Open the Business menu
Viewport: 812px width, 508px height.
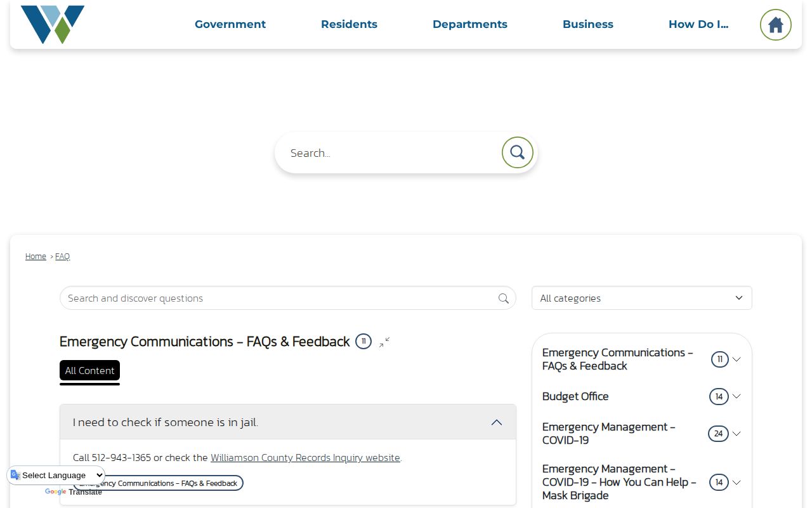coord(588,24)
